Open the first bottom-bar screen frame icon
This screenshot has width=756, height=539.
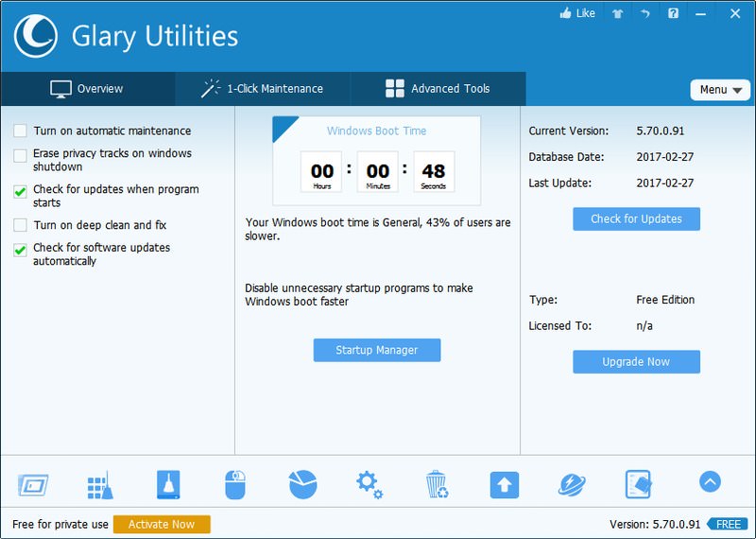click(x=33, y=485)
